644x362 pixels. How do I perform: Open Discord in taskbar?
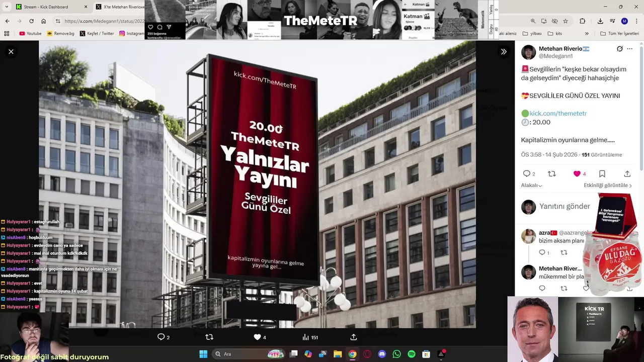[382, 354]
